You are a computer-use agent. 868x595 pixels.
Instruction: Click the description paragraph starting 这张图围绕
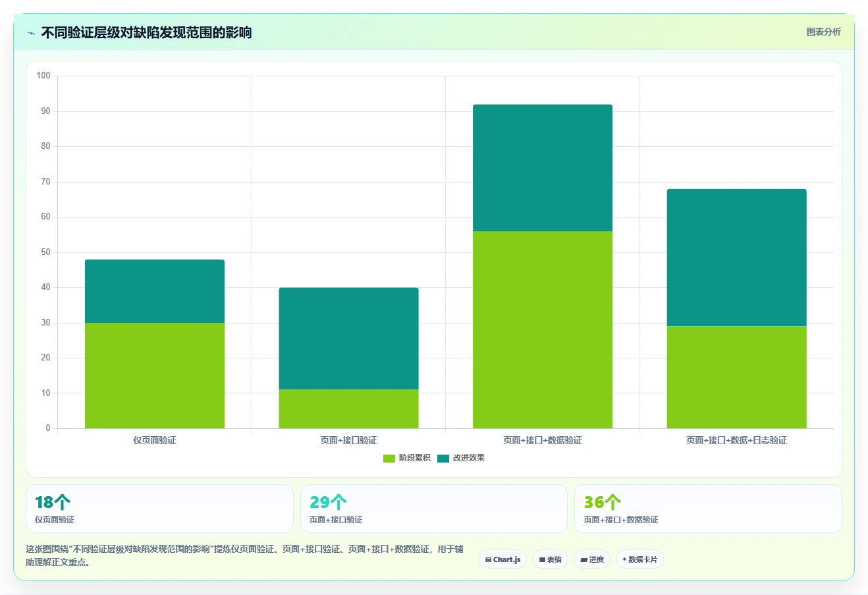tap(244, 555)
